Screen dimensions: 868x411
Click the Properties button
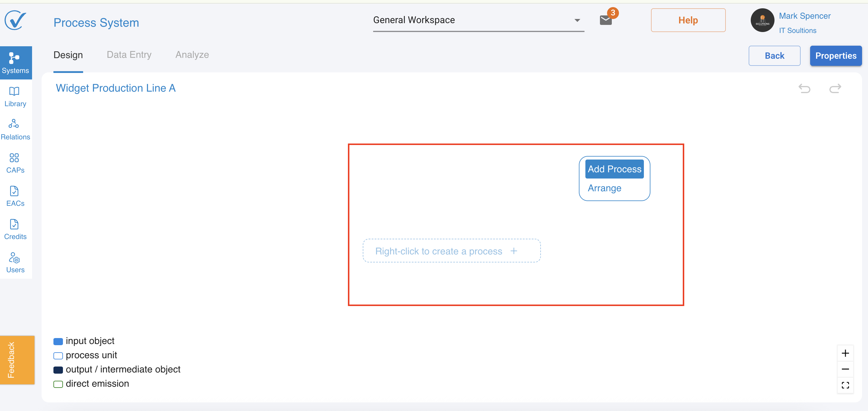click(836, 56)
